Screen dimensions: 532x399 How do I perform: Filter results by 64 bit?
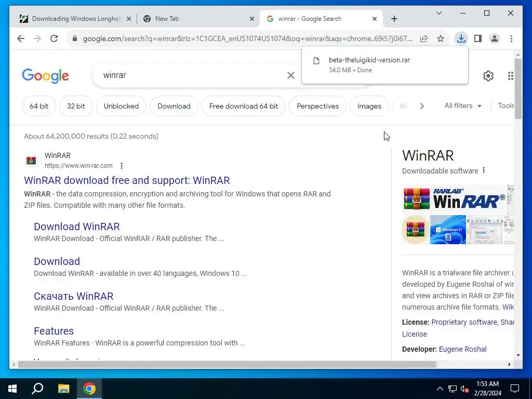[38, 106]
